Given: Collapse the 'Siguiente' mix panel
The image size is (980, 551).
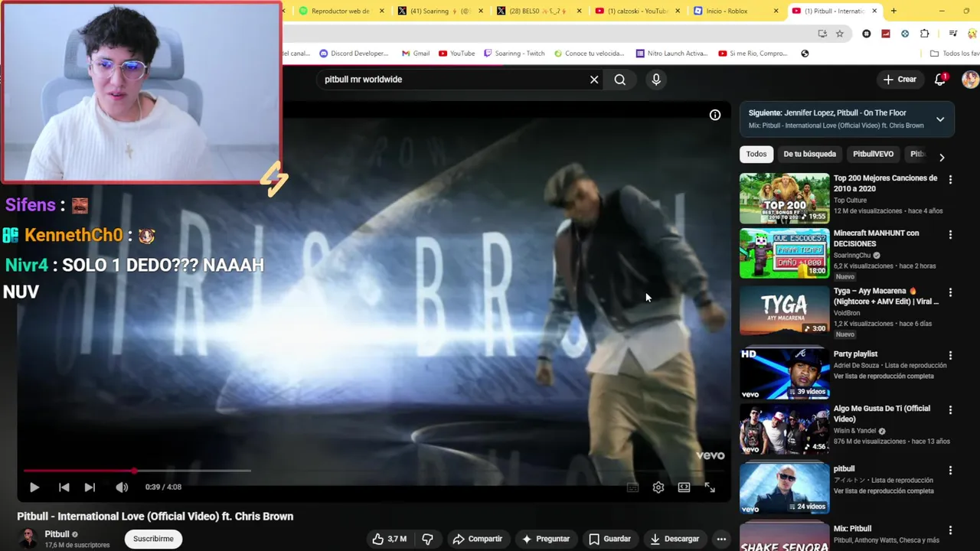Looking at the screenshot, I should point(940,119).
